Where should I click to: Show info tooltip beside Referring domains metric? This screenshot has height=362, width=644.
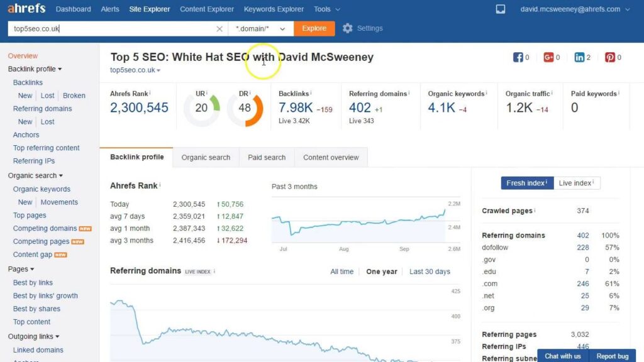tap(409, 93)
